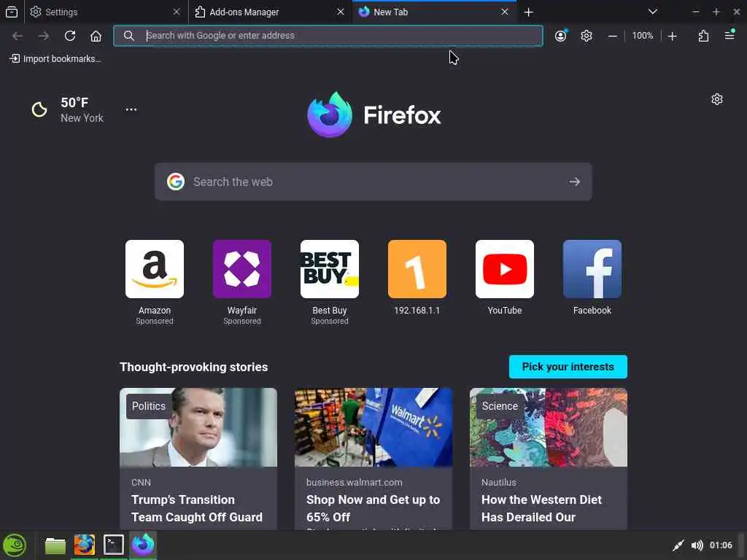
Task: Open the moon weather icon
Action: tap(39, 109)
